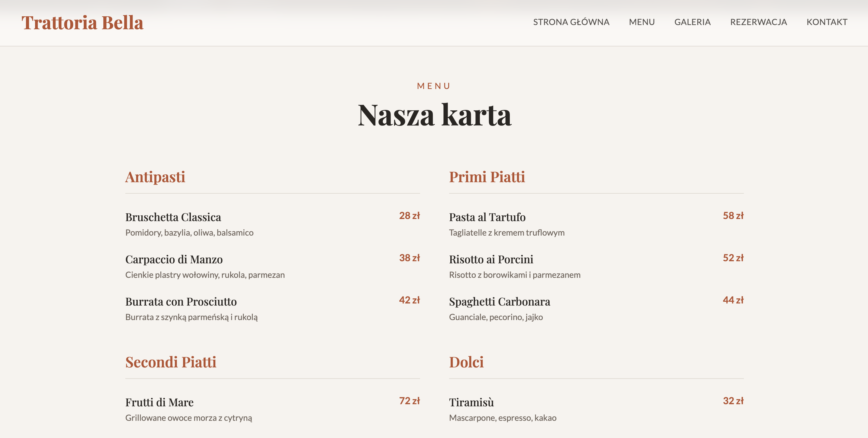This screenshot has width=868, height=438.
Task: Open the Galeria page link
Action: [692, 22]
